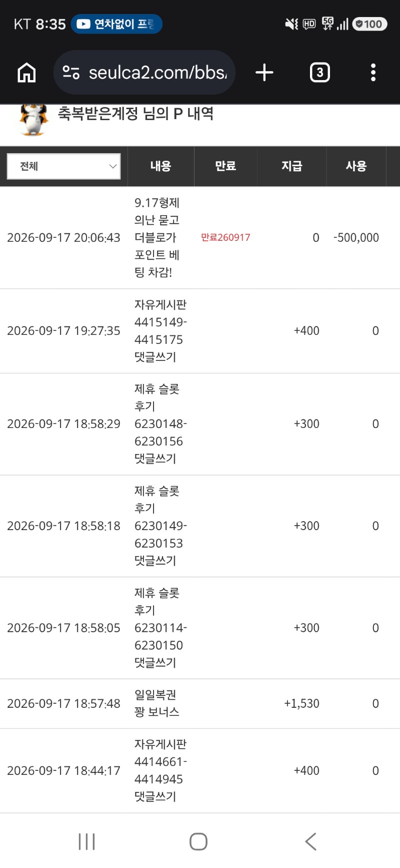Open the tab switcher showing 3 tabs

pyautogui.click(x=320, y=73)
